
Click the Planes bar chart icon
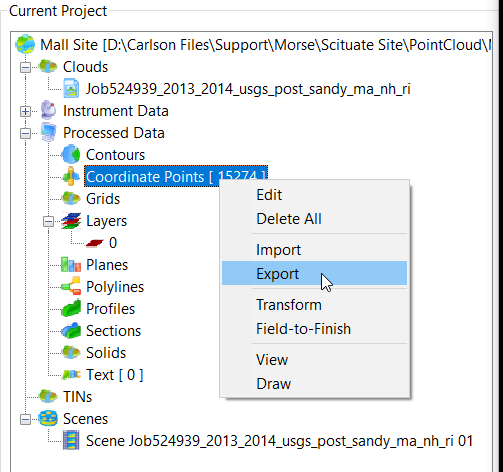coord(71,264)
